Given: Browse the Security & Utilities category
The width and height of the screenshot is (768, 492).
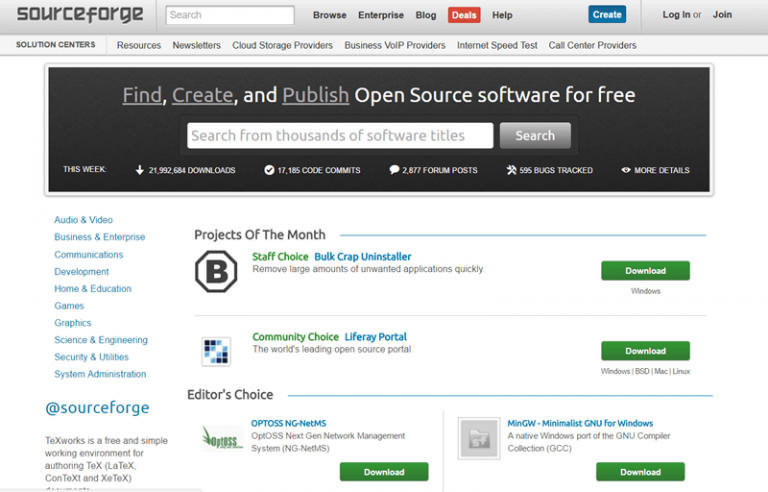Looking at the screenshot, I should tap(91, 357).
